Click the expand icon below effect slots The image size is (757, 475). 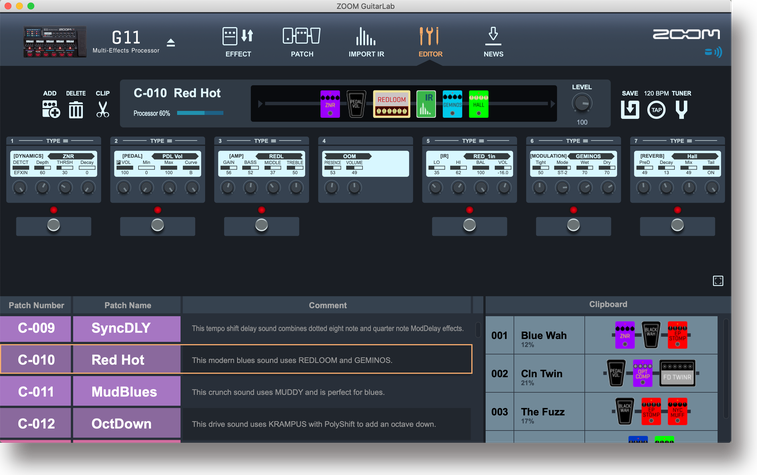click(x=718, y=281)
